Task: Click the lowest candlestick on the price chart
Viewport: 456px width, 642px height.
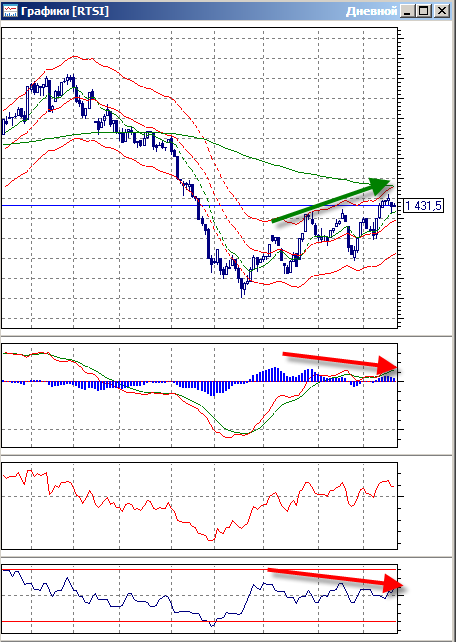Action: (x=243, y=288)
